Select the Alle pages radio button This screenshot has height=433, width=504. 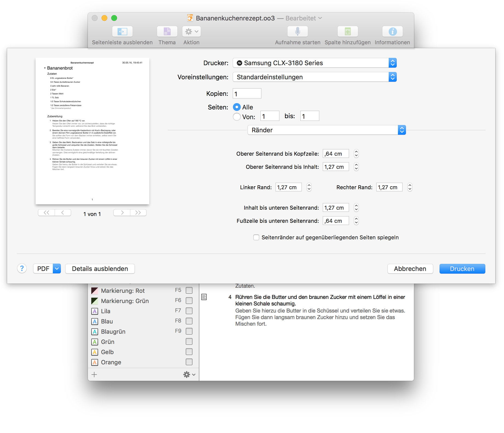pyautogui.click(x=237, y=107)
